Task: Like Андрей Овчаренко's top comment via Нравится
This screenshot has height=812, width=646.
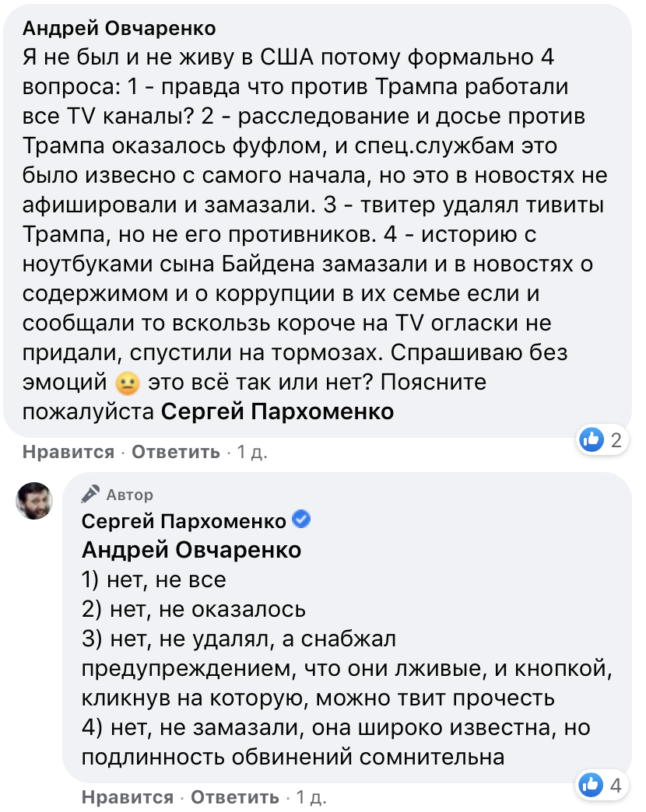Action: pos(68,452)
